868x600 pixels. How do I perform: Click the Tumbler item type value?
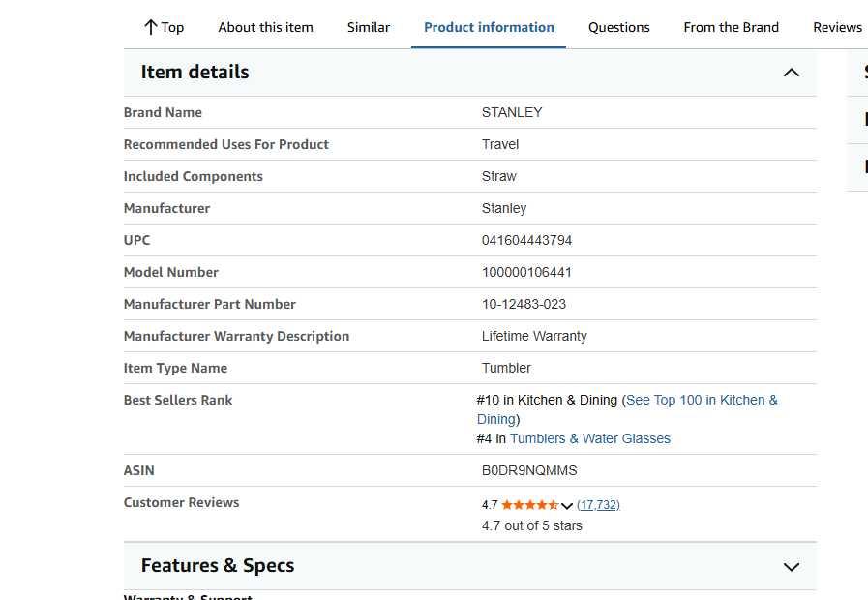(x=506, y=368)
